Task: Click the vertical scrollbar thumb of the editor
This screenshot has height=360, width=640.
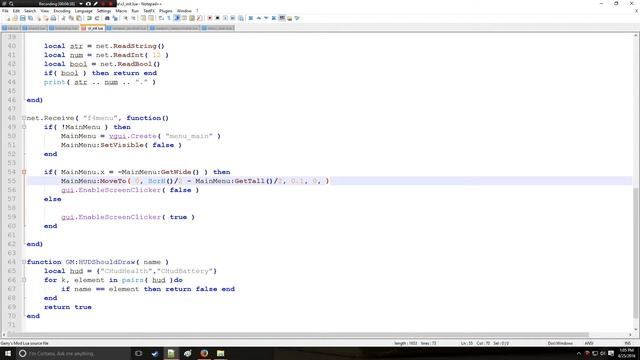Action: [636, 253]
